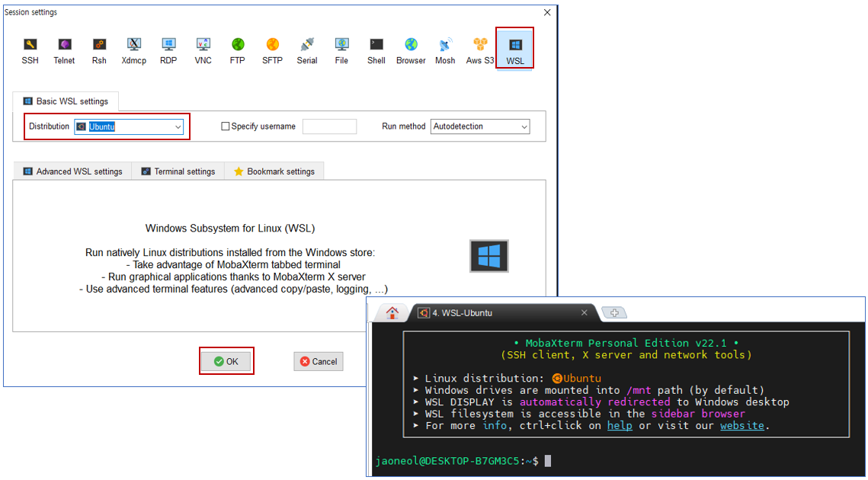Switch to Basic WSL settings tab
The image size is (868, 480).
[66, 101]
